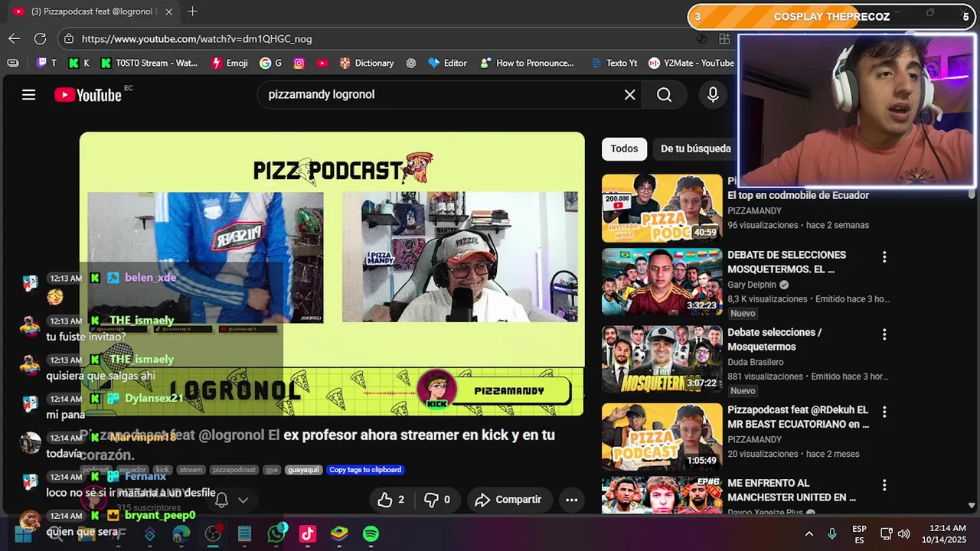
Task: View site information icon in address bar
Action: tap(69, 38)
